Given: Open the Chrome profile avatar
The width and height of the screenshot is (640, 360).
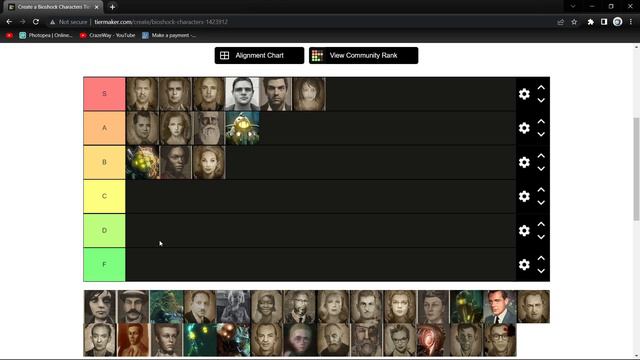Looking at the screenshot, I should 618,22.
